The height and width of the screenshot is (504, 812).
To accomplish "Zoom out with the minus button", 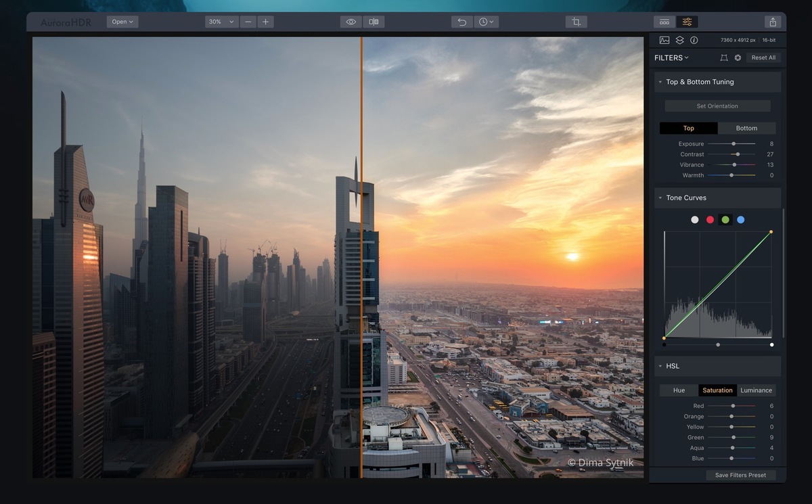I will [x=248, y=22].
